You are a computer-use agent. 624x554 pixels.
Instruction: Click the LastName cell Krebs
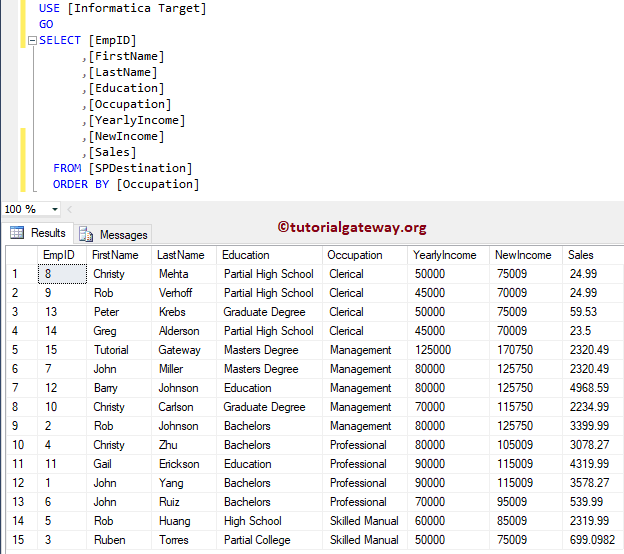(184, 312)
